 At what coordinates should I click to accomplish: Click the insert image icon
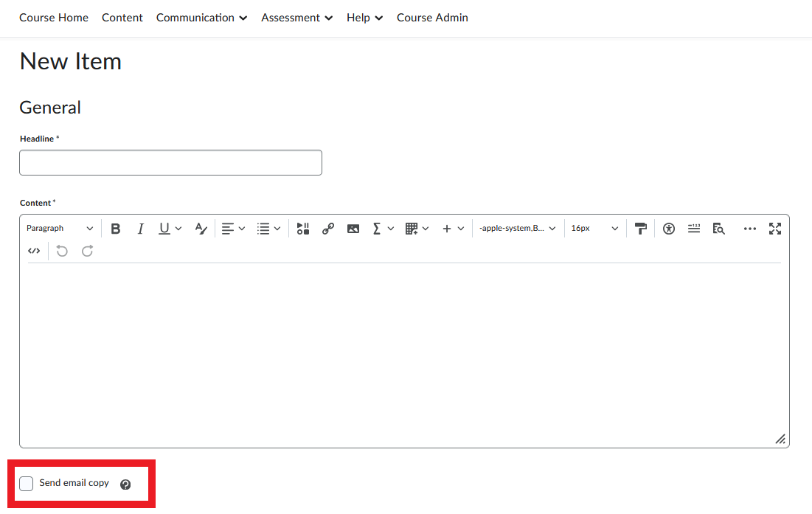(x=353, y=229)
